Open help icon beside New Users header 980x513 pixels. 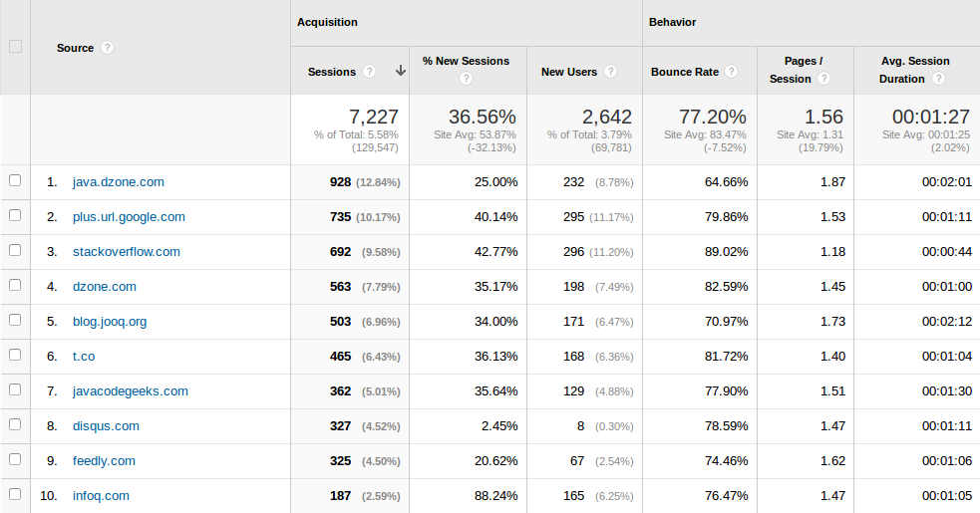click(x=610, y=72)
